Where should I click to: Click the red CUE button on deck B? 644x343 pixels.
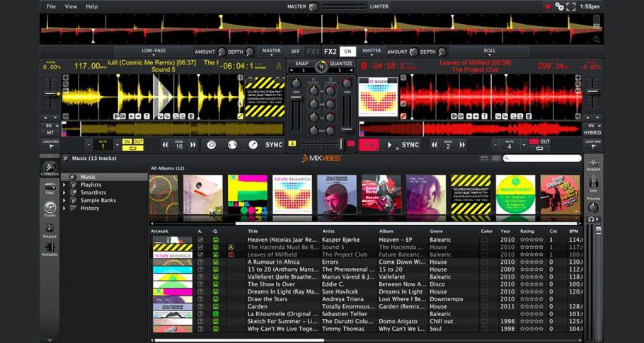pyautogui.click(x=369, y=145)
